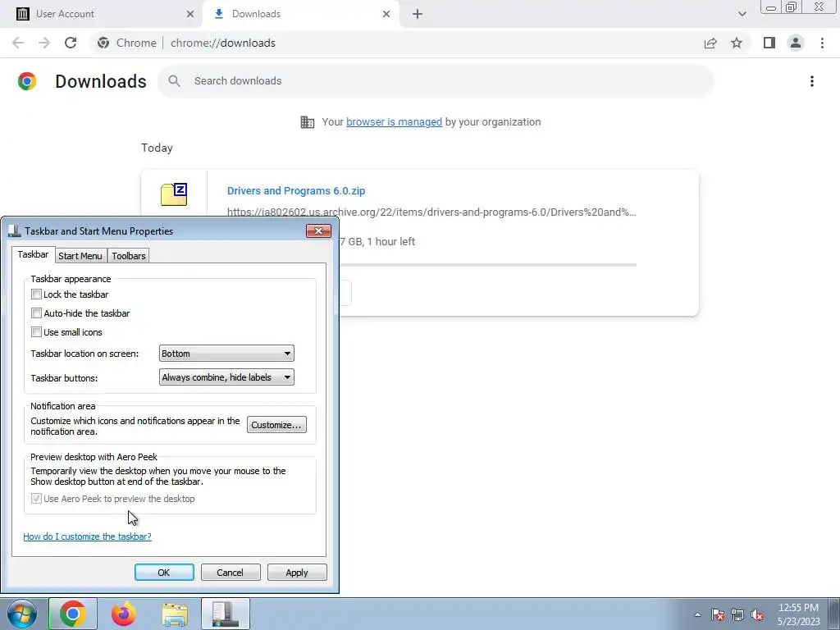Open the Taskbar buttons dropdown

226,377
